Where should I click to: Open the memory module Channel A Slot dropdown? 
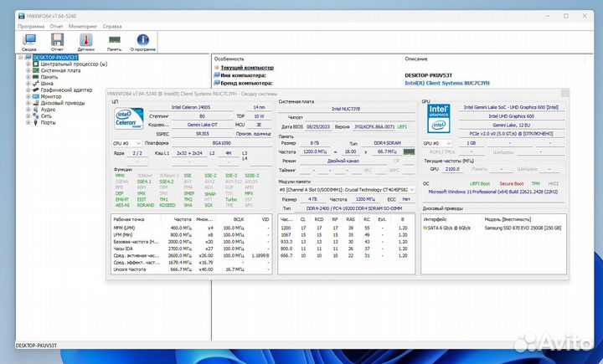[347, 190]
